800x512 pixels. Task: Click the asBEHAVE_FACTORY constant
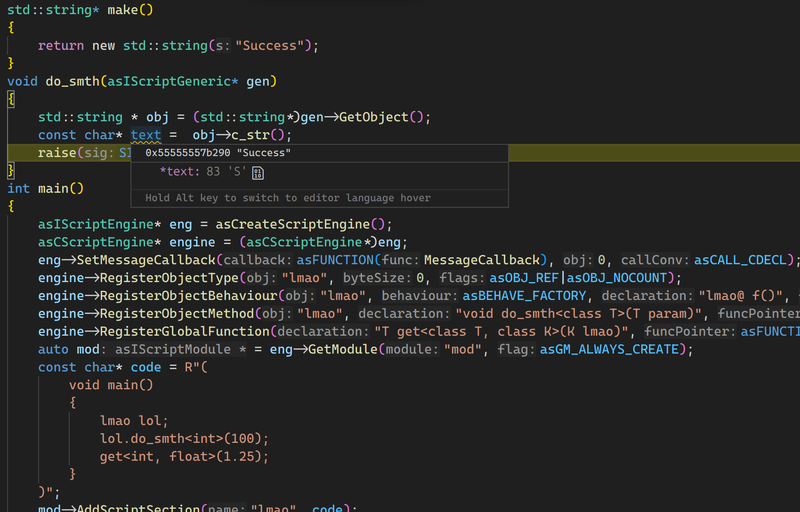click(524, 296)
